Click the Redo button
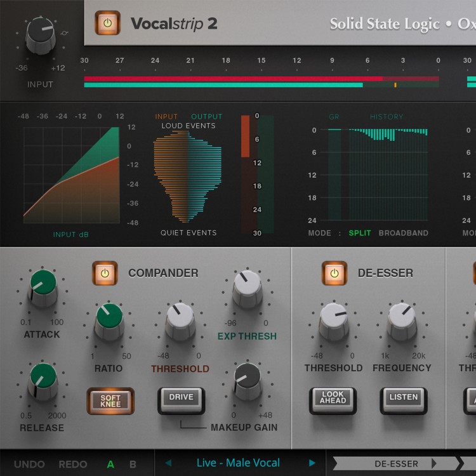This screenshot has height=476, width=476. tap(73, 464)
